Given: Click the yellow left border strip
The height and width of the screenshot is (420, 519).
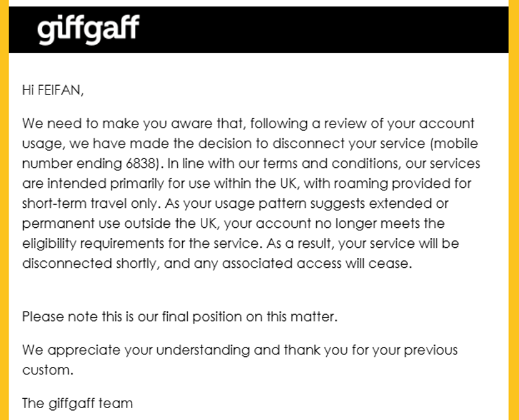Looking at the screenshot, I should coord(4,210).
